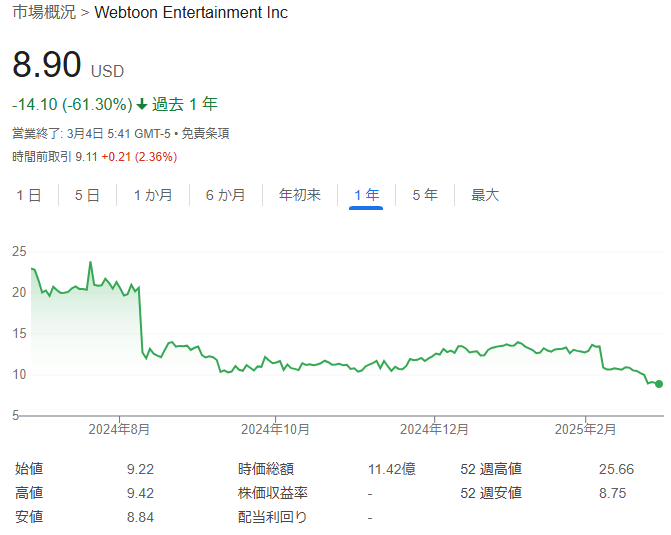Click the Webtoon Entertainment Inc title

coord(191,12)
